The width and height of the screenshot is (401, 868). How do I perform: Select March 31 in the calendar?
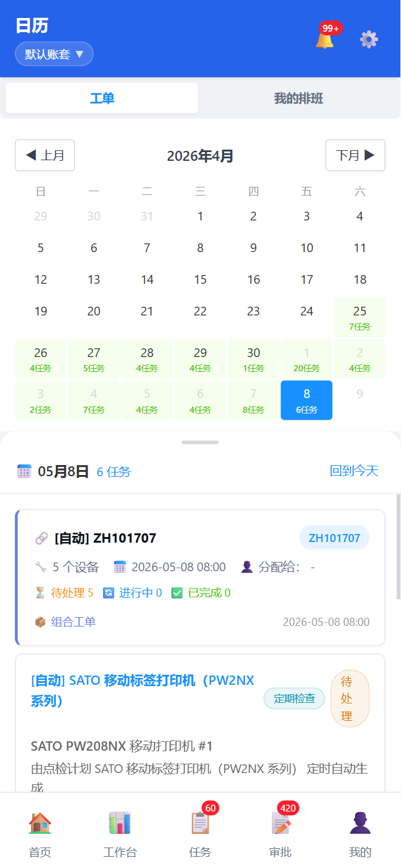[147, 216]
